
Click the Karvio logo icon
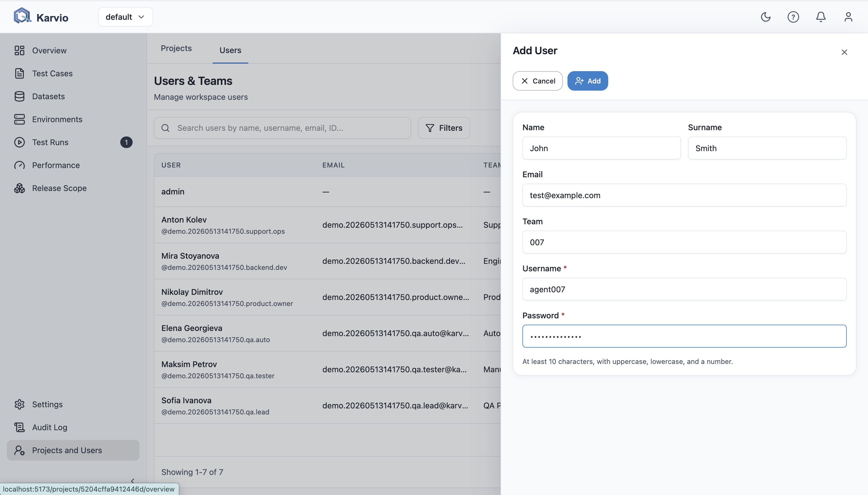22,16
